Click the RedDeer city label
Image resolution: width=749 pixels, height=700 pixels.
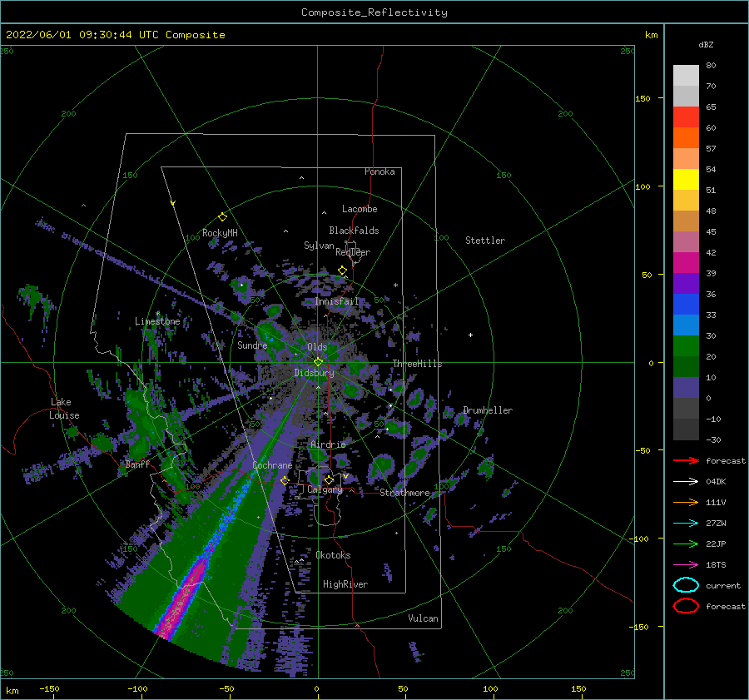click(x=353, y=252)
